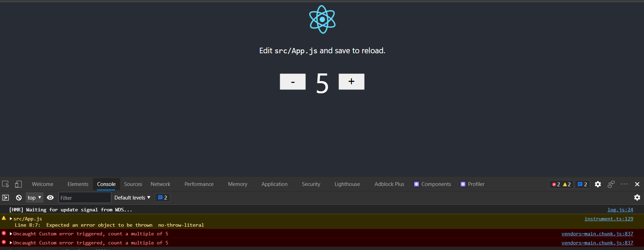Show the console sidebar
Viewport: 644px width, 250px height.
coord(6,197)
